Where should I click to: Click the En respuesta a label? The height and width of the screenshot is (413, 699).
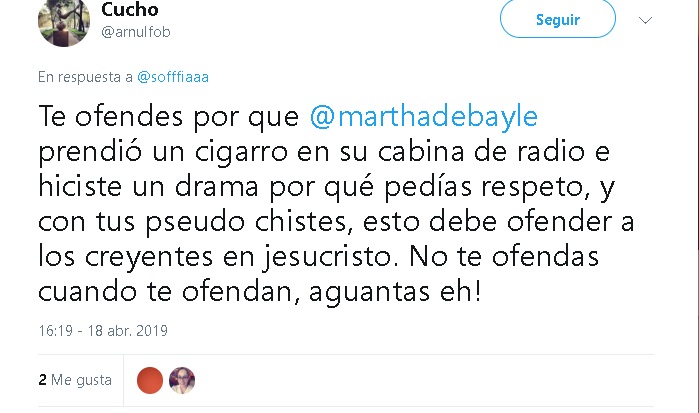click(x=86, y=77)
